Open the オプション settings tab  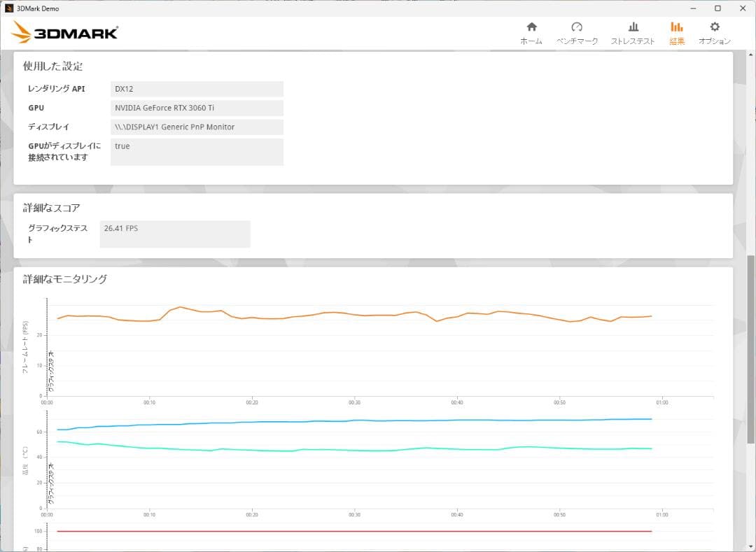point(715,34)
